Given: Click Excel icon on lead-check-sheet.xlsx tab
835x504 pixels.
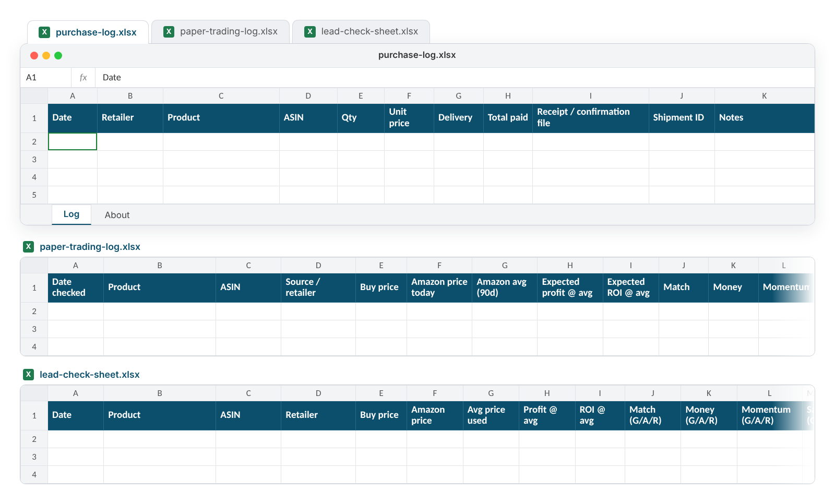Looking at the screenshot, I should click(x=310, y=31).
